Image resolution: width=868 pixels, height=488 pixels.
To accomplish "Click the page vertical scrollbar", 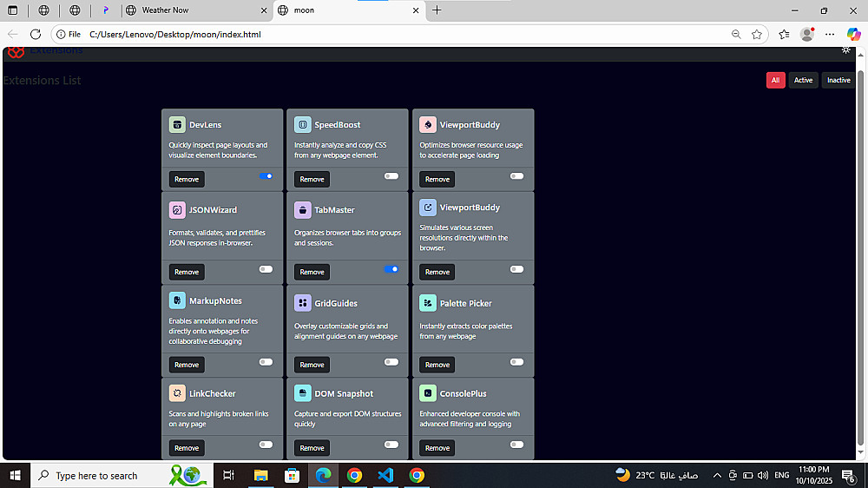I will point(860,258).
